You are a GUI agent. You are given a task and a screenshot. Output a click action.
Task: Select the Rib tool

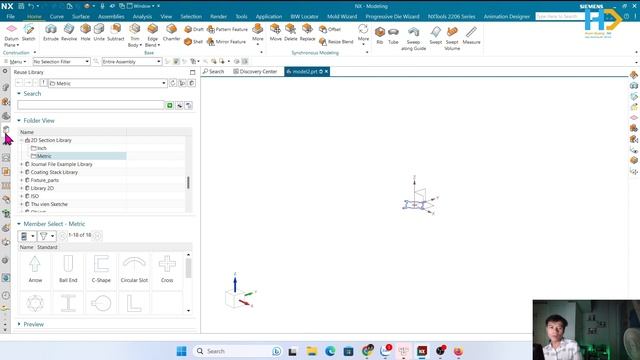[380, 35]
